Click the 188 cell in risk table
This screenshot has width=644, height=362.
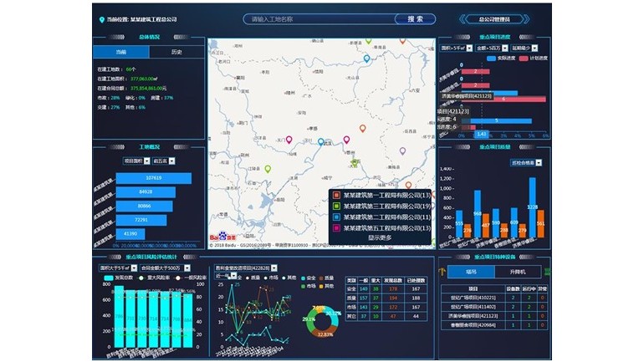tap(416, 298)
